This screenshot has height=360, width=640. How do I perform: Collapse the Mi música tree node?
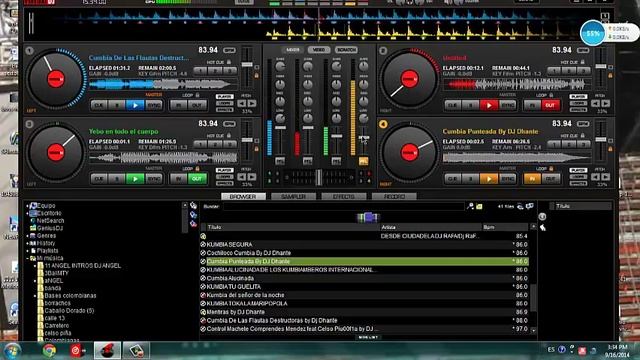point(28,258)
